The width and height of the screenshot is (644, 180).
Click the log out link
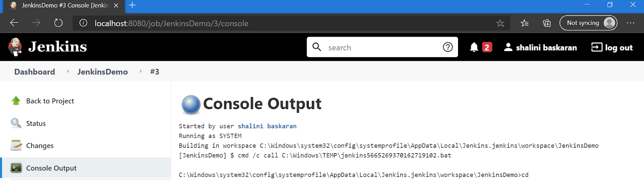pos(612,48)
